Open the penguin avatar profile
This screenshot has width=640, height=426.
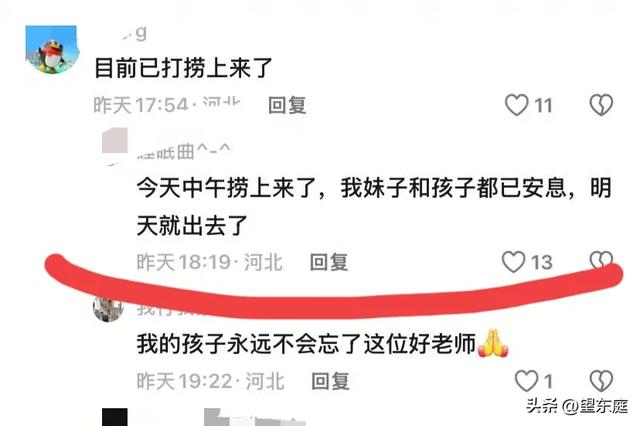pyautogui.click(x=51, y=50)
